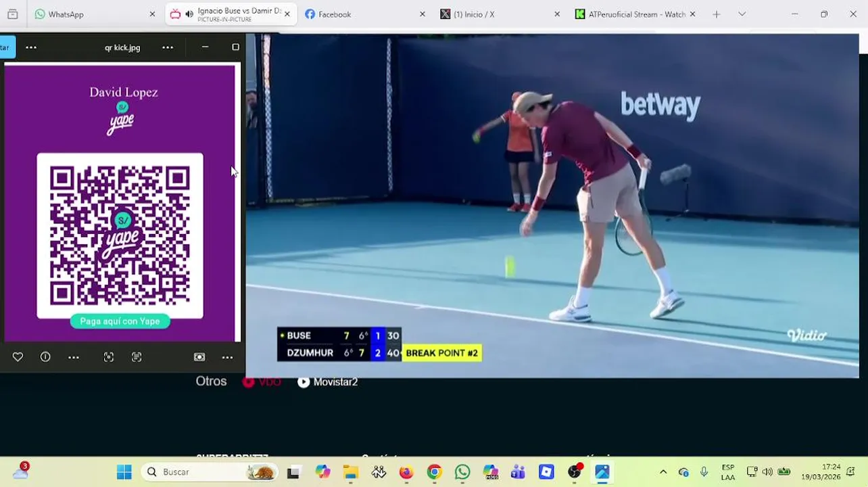Open more options at bottom-right of Photos
868x487 pixels.
click(x=228, y=357)
